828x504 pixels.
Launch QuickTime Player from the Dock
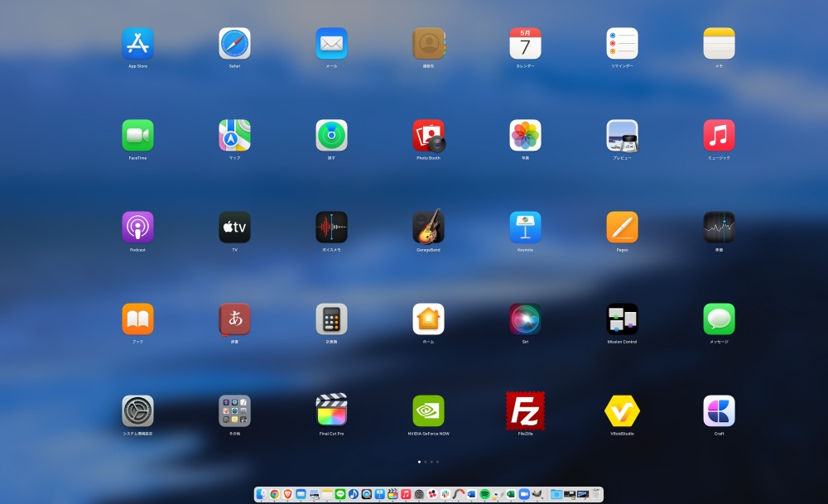pyautogui.click(x=367, y=494)
